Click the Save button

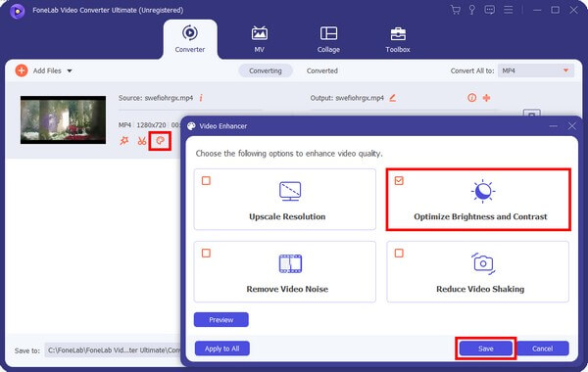[486, 349]
